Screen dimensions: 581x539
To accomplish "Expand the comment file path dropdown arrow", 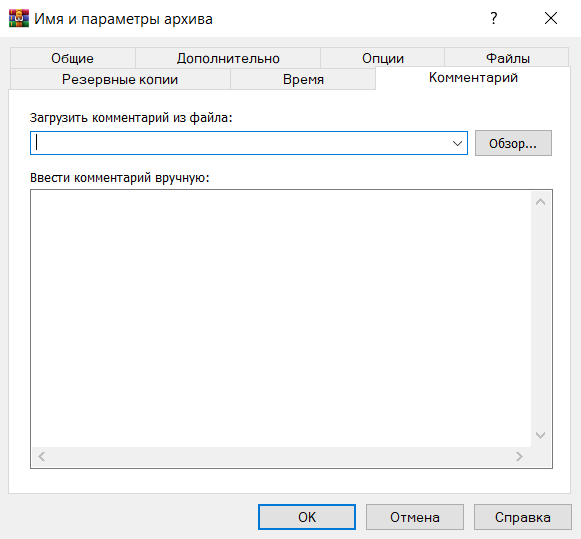I will click(x=457, y=143).
